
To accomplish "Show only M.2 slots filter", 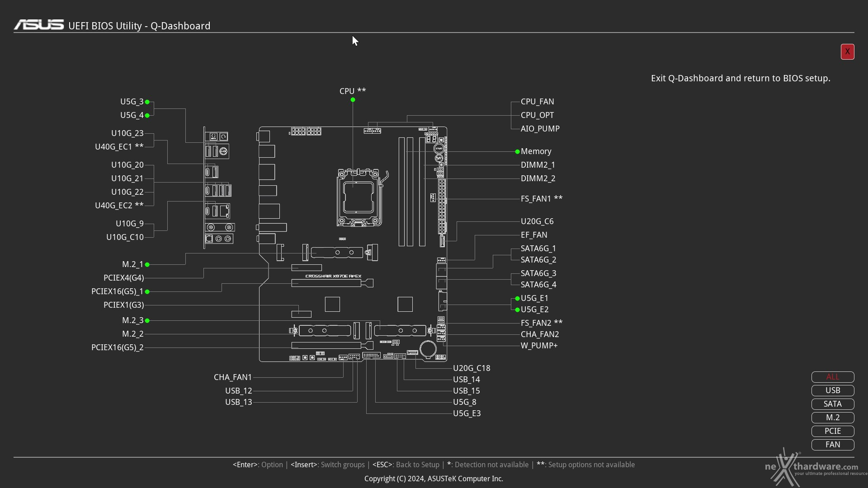I will click(833, 418).
